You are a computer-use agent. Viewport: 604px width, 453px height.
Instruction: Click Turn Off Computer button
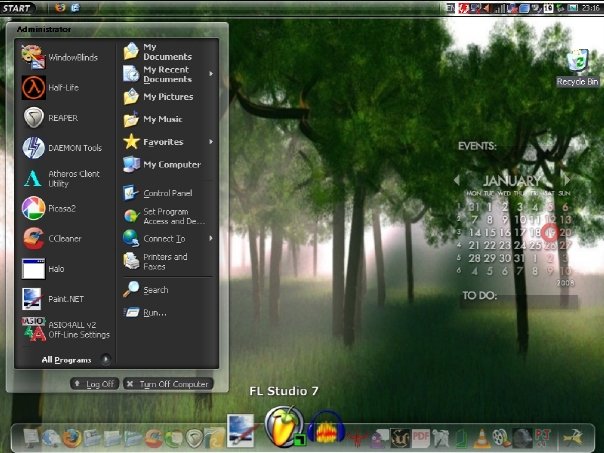(168, 384)
